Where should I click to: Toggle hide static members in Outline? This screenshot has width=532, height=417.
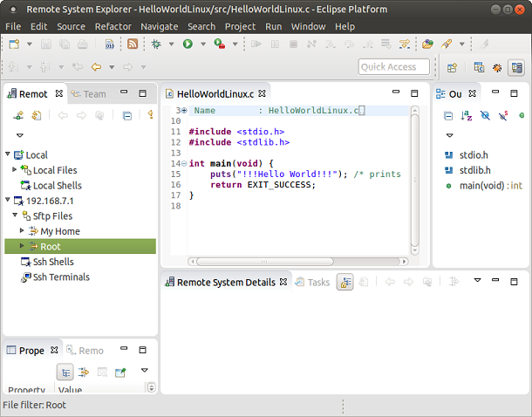(503, 115)
